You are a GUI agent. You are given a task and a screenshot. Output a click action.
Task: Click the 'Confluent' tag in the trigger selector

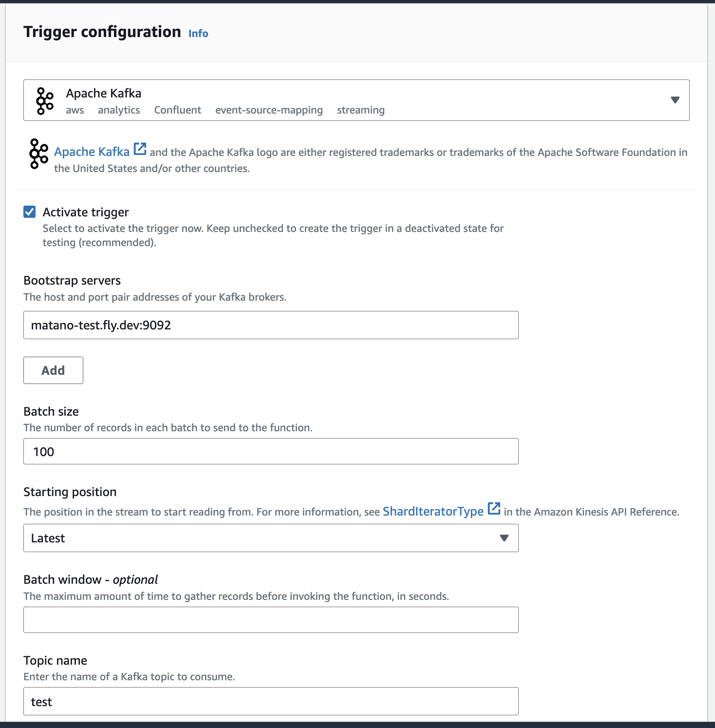coord(177,110)
